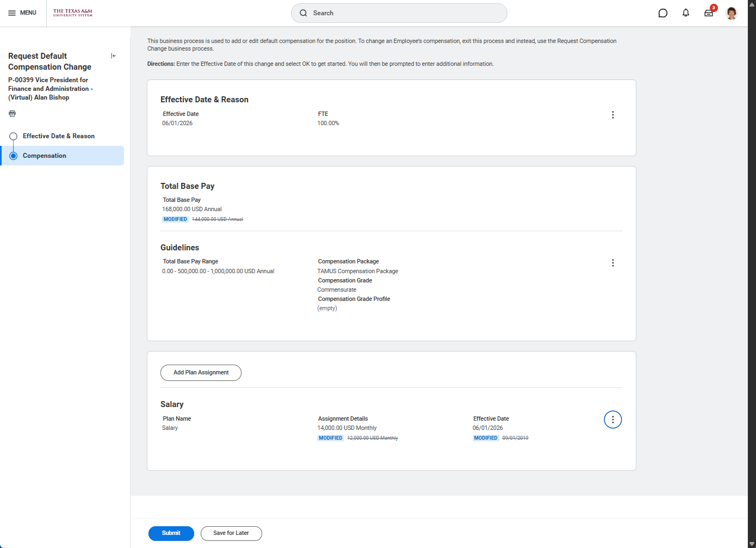756x548 pixels.
Task: Click the Texas A&M University System logo
Action: coord(73,13)
